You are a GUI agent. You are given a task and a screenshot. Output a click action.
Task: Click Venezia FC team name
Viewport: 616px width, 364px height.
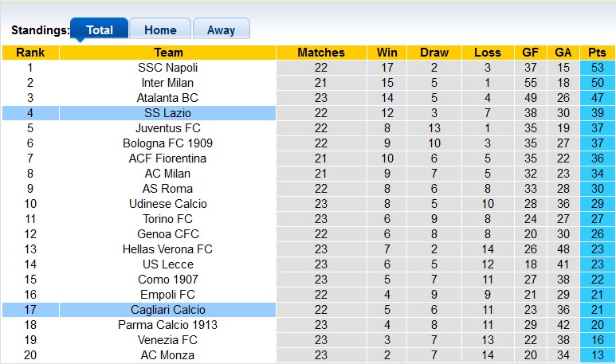167,340
